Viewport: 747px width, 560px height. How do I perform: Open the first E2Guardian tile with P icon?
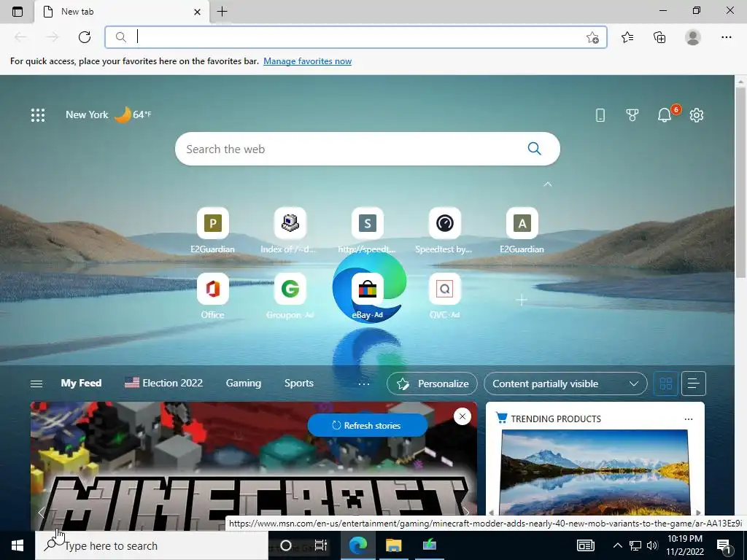[x=212, y=230]
